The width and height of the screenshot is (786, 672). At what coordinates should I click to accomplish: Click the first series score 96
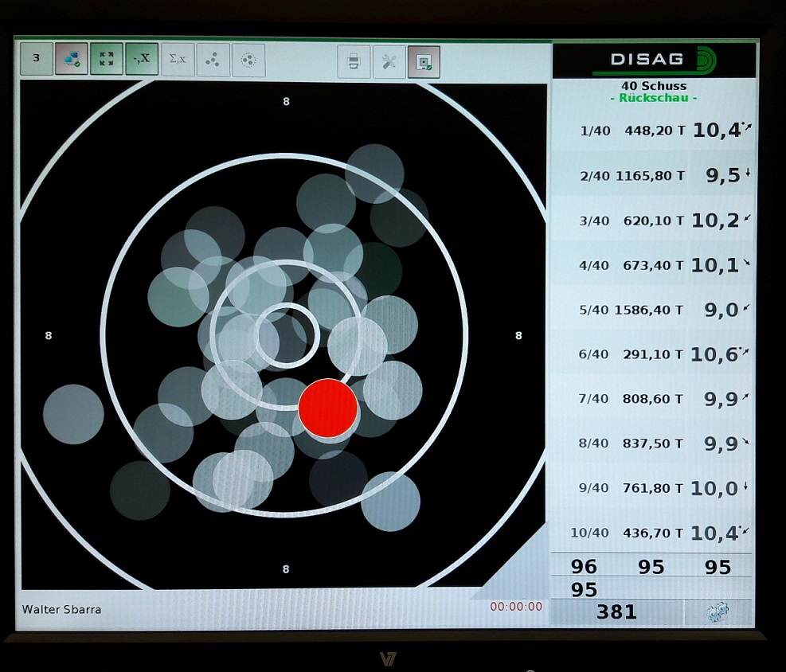584,566
